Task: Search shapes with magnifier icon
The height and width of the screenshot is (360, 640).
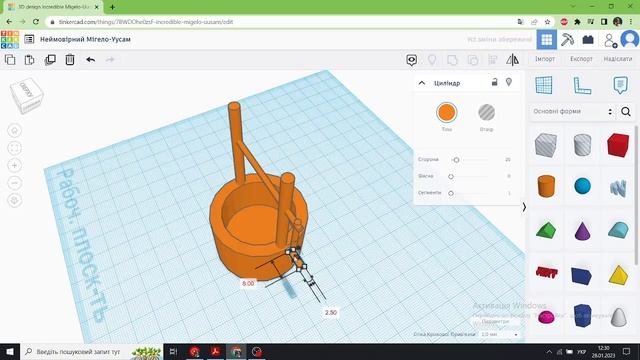Action: coord(626,111)
